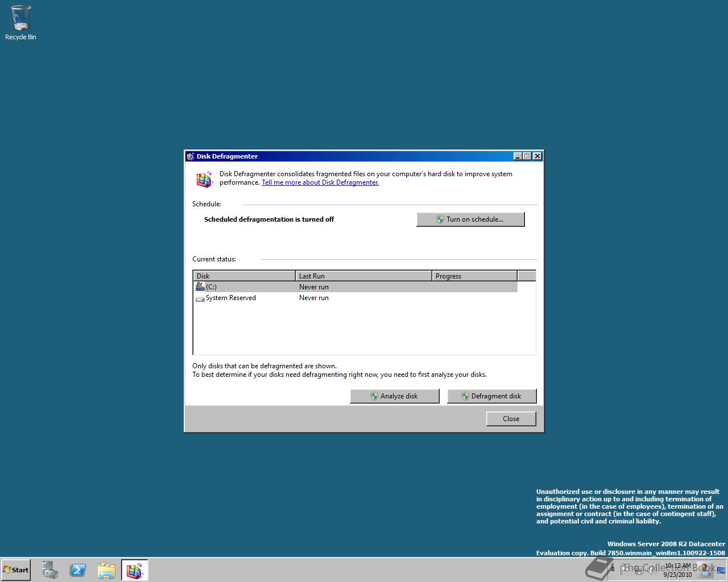Viewport: 728px width, 582px height.
Task: Click Never run for System Reserved
Action: pyautogui.click(x=314, y=298)
